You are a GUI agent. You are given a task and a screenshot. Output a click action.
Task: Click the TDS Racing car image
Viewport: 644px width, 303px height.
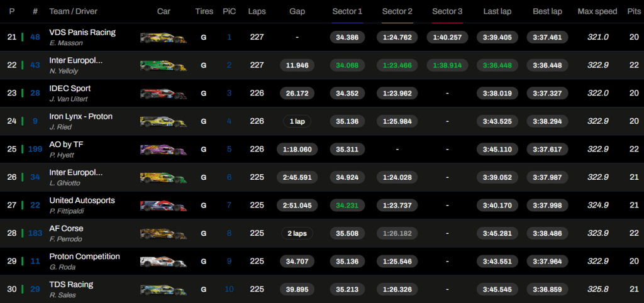pos(164,289)
